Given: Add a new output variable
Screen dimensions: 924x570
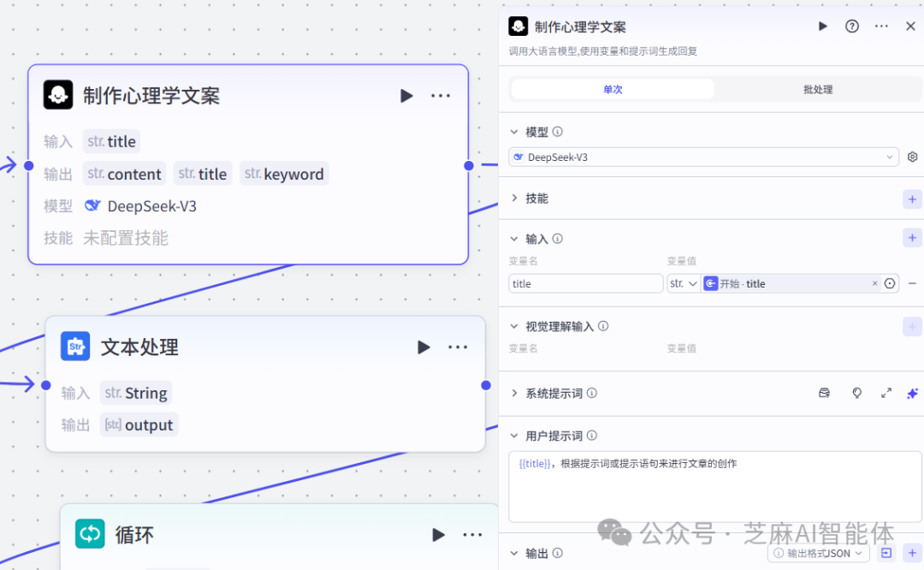Looking at the screenshot, I should click(912, 553).
